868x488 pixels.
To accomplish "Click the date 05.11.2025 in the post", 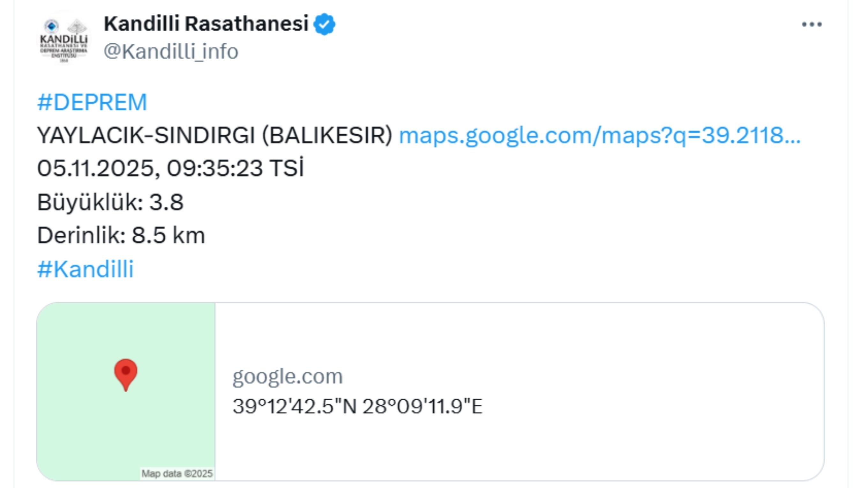I will coord(95,168).
